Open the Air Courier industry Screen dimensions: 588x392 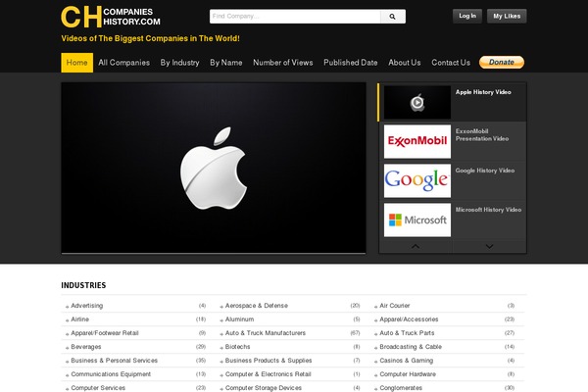click(395, 306)
